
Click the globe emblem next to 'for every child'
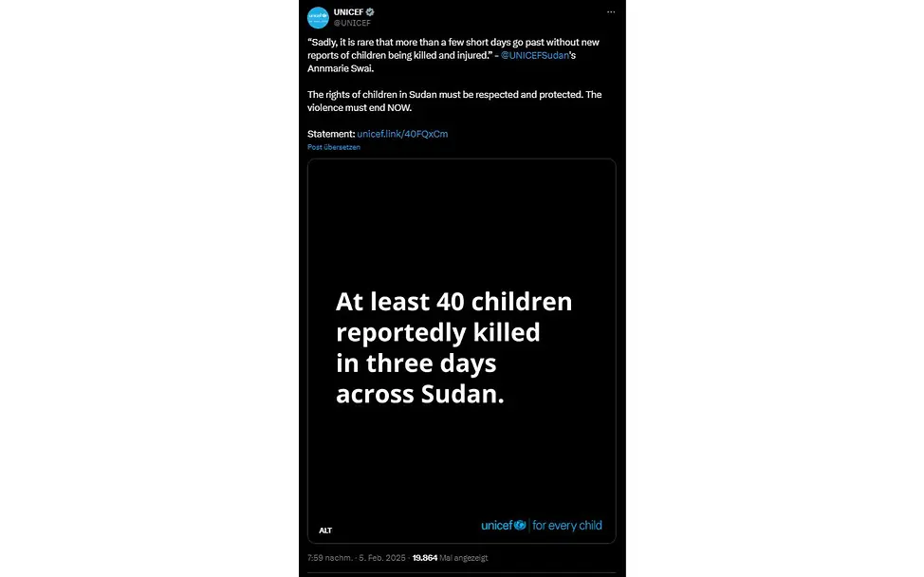pyautogui.click(x=520, y=525)
